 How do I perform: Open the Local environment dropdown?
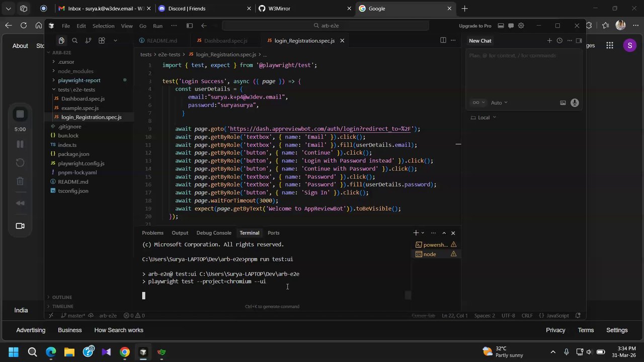point(484,118)
